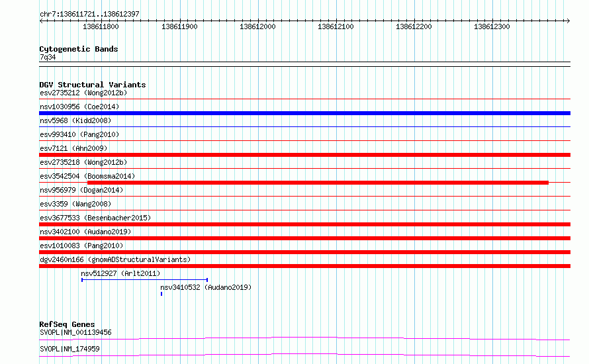Select variant nsv1030956 (Coe2014) label
The width and height of the screenshot is (589, 364).
(x=79, y=107)
